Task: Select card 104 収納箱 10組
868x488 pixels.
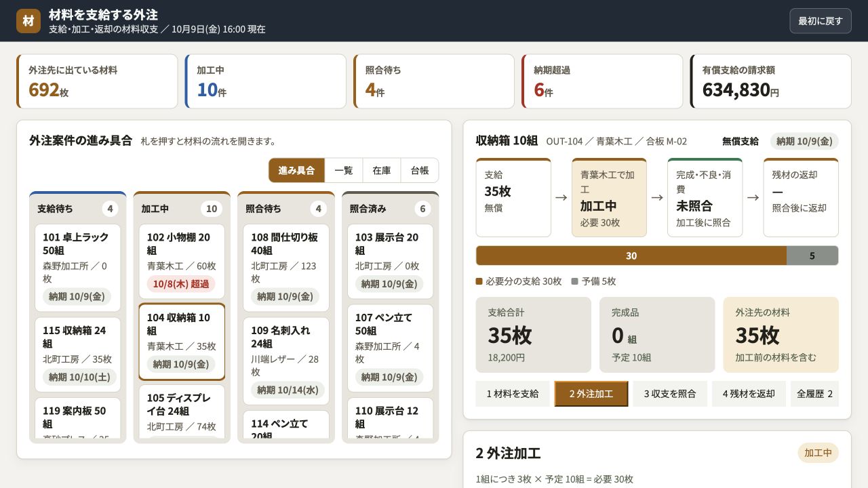Action: click(182, 342)
